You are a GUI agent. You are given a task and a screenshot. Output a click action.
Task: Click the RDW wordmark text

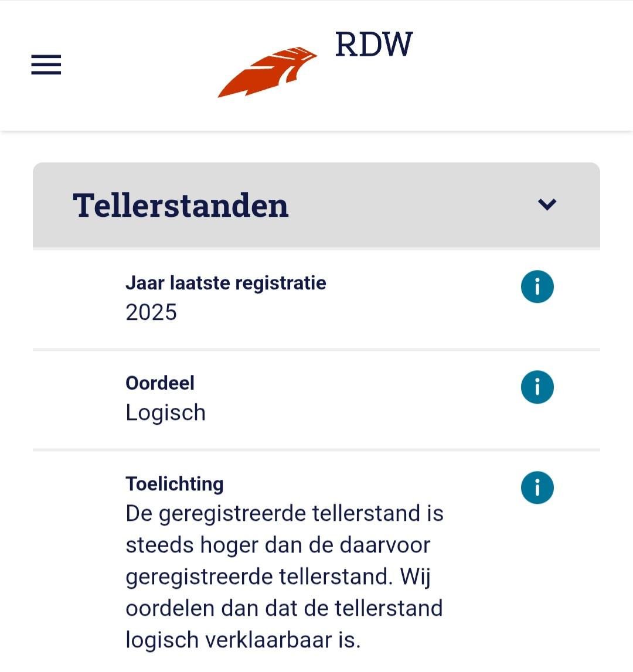point(373,45)
